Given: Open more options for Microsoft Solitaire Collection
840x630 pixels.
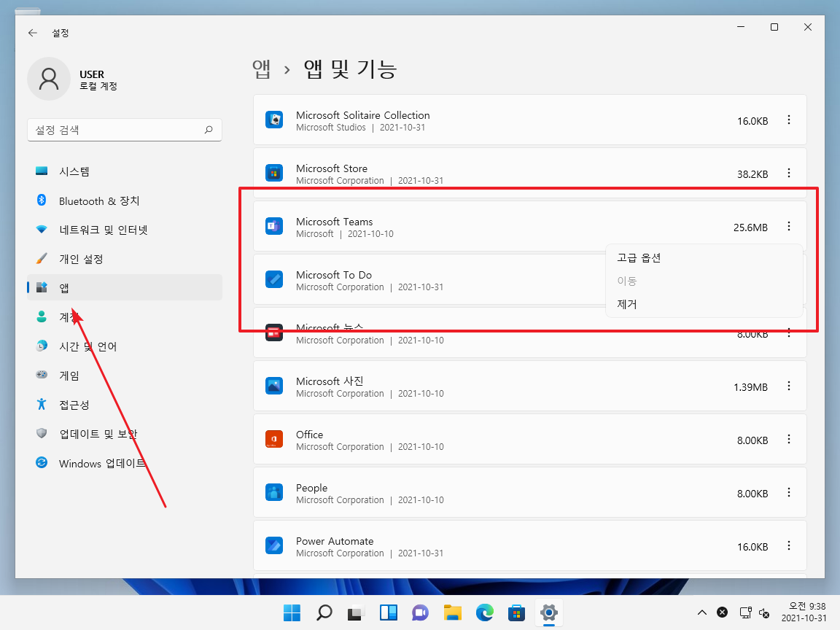Looking at the screenshot, I should tap(788, 120).
